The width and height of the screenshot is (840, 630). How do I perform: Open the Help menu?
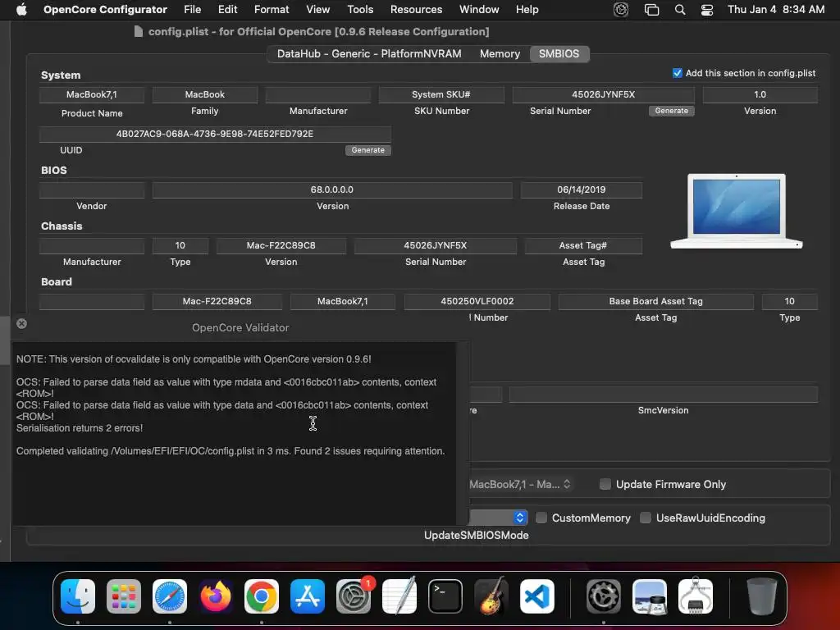[527, 9]
